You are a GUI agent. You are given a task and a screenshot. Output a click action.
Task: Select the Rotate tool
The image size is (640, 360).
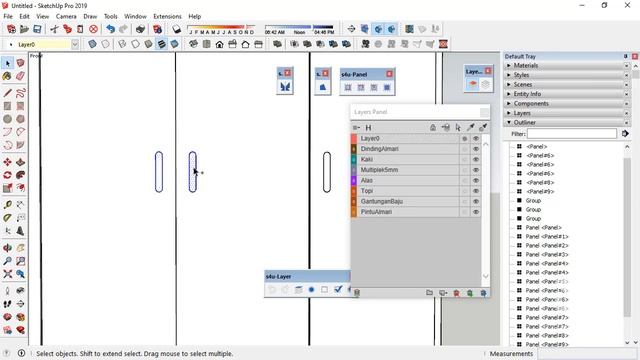pos(7,176)
